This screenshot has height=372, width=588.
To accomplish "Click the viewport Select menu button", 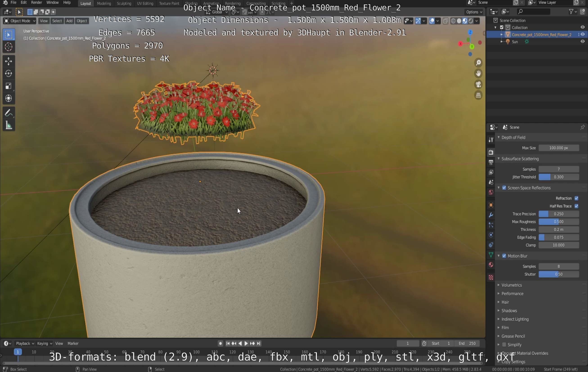I will [57, 21].
